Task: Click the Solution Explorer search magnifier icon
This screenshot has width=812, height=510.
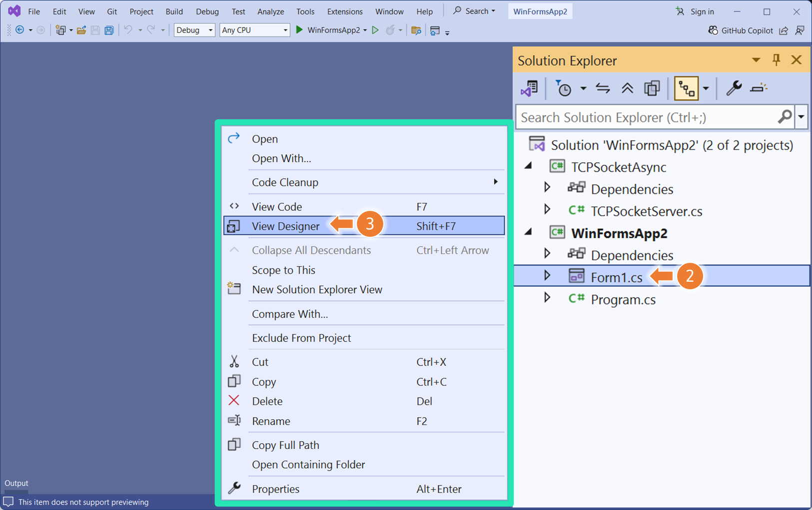Action: pos(785,117)
